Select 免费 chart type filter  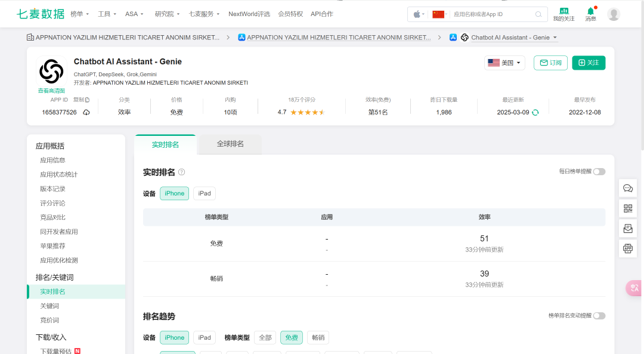(292, 337)
